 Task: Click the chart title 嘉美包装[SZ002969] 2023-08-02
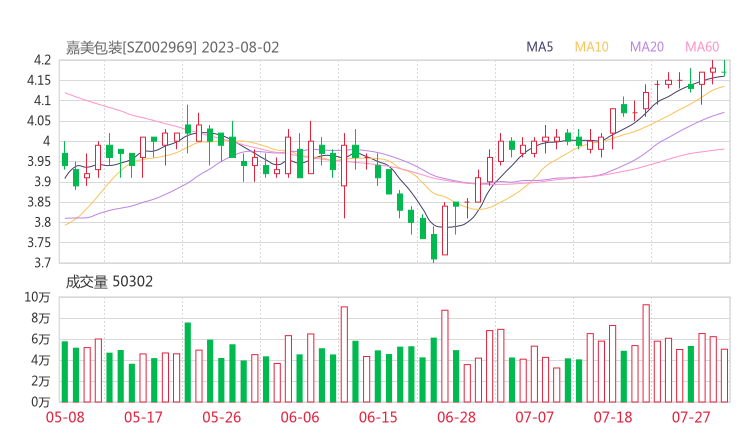point(172,48)
